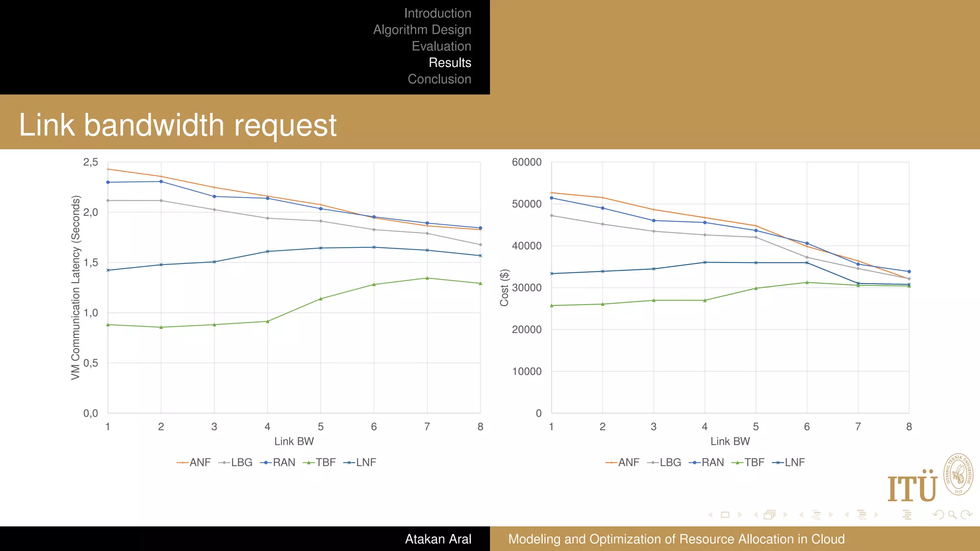
Task: Click the university seal emblem
Action: [x=958, y=475]
